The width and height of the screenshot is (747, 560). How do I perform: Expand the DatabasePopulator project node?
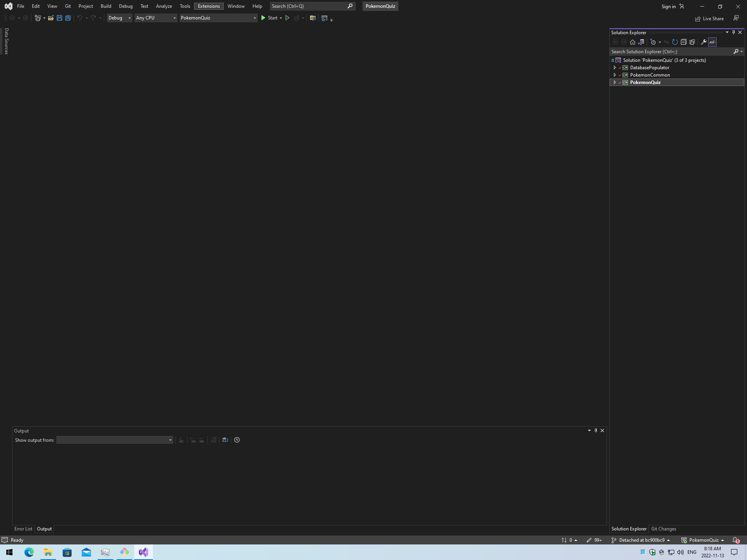pos(615,68)
